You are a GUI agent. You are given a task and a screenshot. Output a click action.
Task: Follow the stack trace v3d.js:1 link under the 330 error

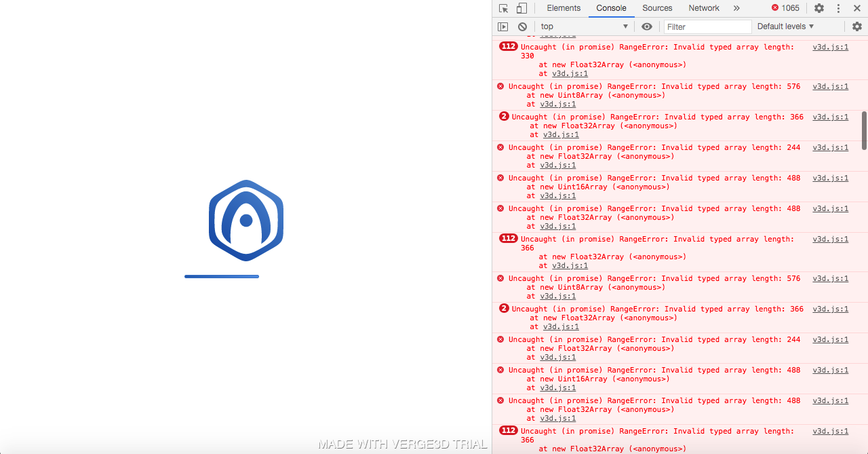[x=570, y=74]
